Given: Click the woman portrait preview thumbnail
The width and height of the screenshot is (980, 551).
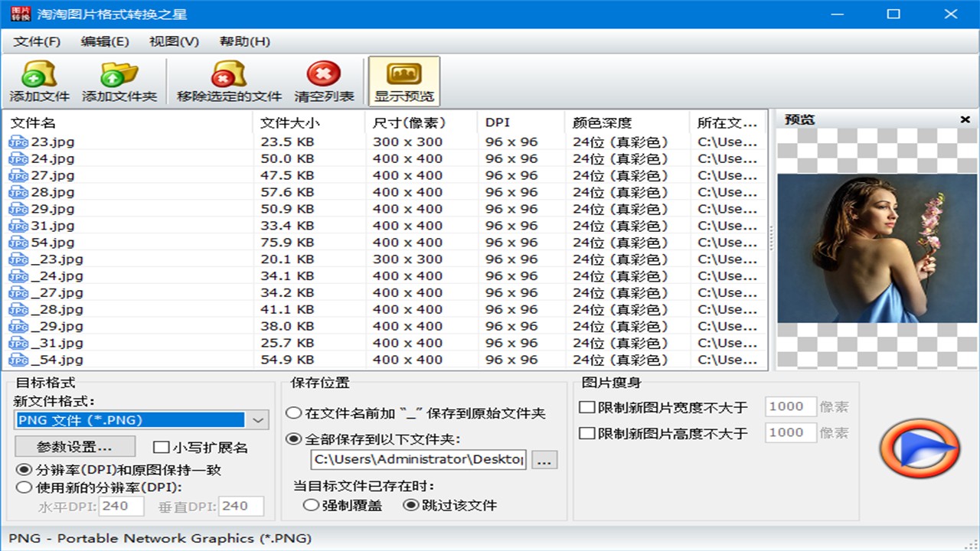Looking at the screenshot, I should [x=875, y=245].
